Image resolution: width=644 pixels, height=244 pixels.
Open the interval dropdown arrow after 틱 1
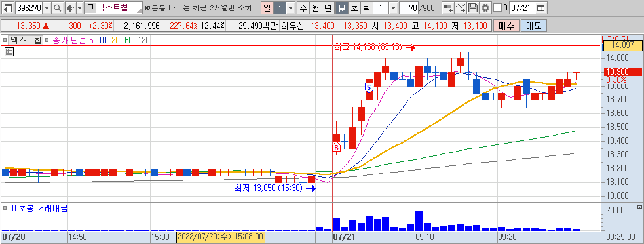click(393, 8)
